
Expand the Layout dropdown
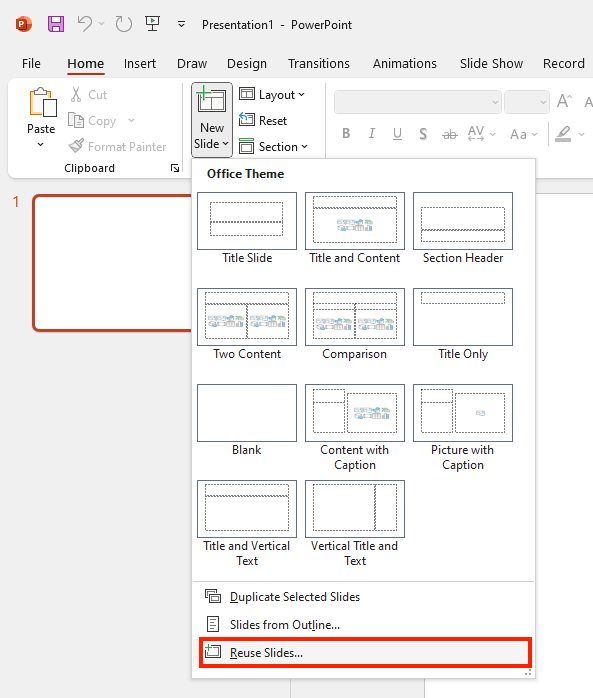click(272, 94)
